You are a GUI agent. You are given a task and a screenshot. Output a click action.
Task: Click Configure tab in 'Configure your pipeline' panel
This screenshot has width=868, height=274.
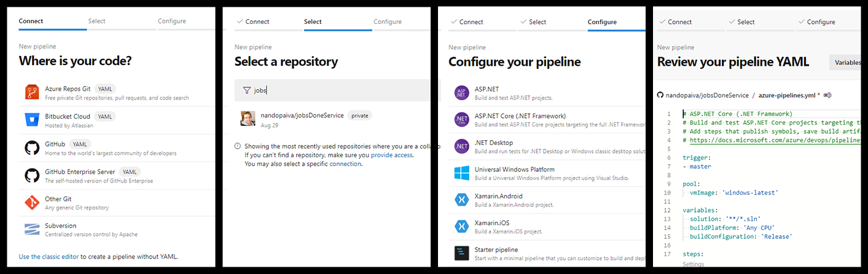[602, 22]
